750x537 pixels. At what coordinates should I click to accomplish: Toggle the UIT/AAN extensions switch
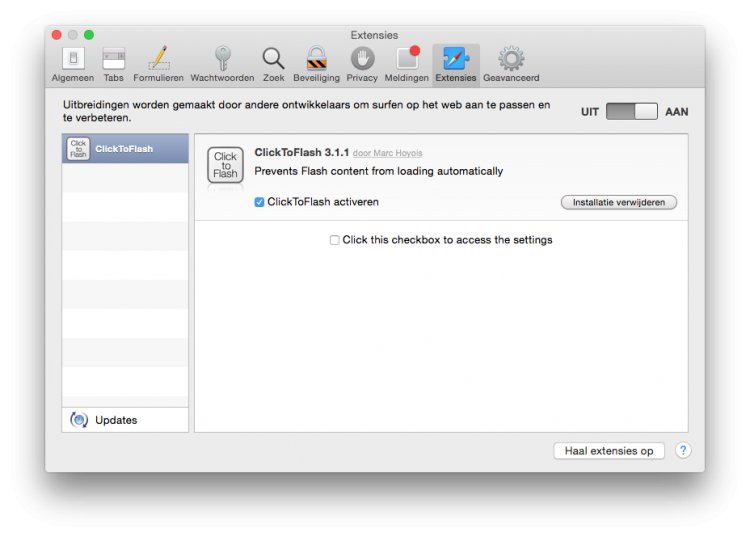click(x=631, y=111)
